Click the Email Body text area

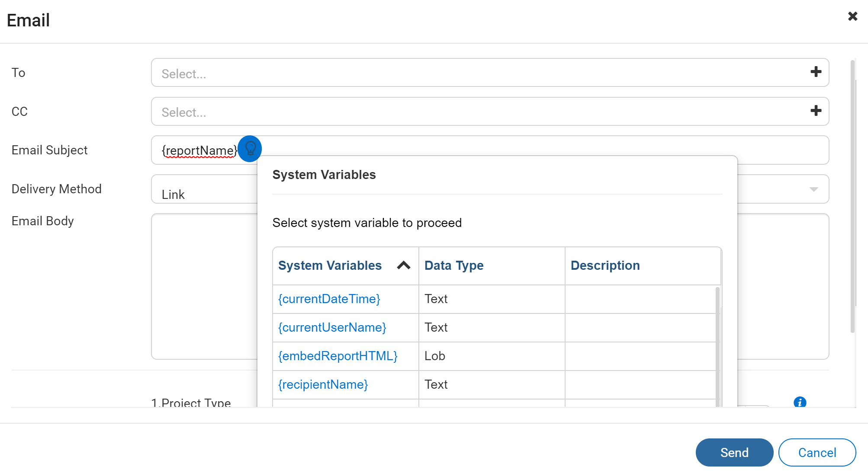203,285
